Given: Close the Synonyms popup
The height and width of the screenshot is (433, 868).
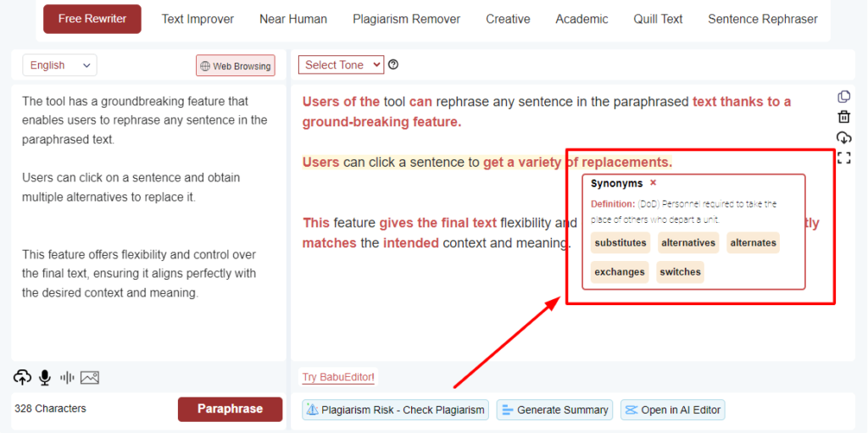Looking at the screenshot, I should [653, 183].
